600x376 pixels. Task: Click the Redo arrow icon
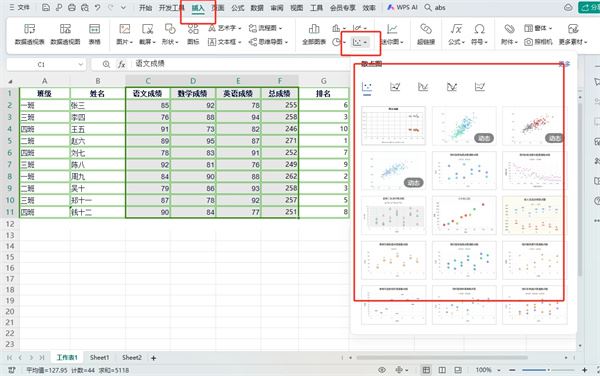(x=111, y=7)
